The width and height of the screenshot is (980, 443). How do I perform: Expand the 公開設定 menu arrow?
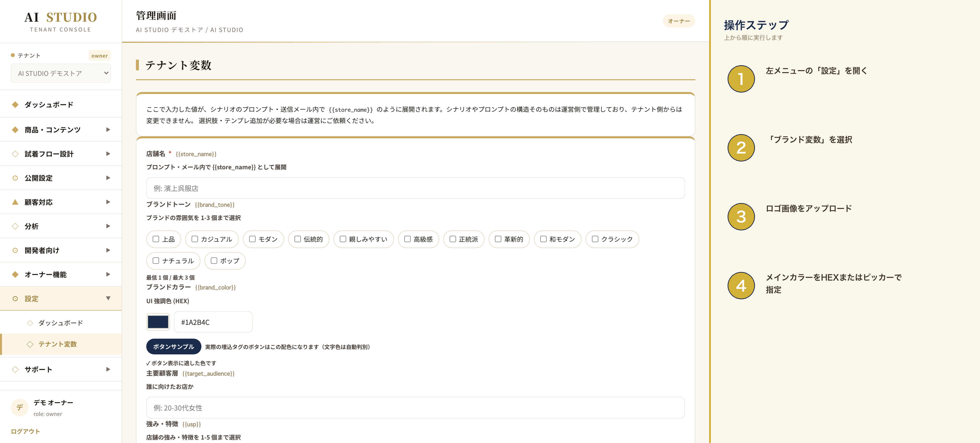pyautogui.click(x=108, y=178)
